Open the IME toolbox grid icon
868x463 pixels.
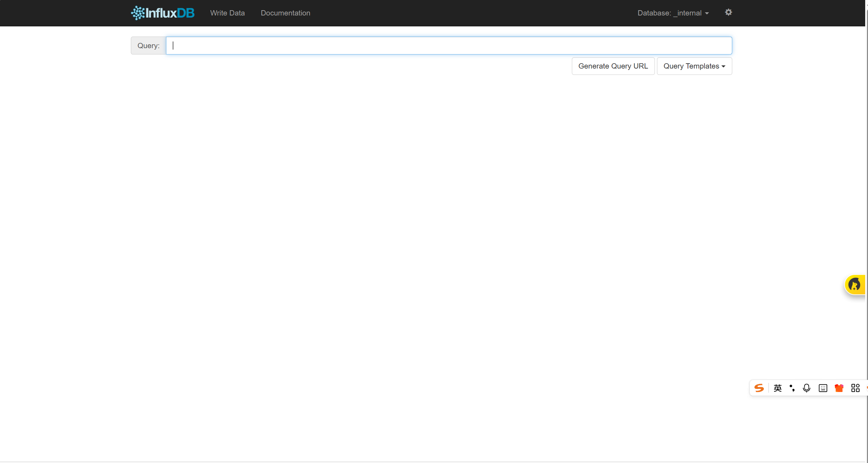(x=855, y=388)
